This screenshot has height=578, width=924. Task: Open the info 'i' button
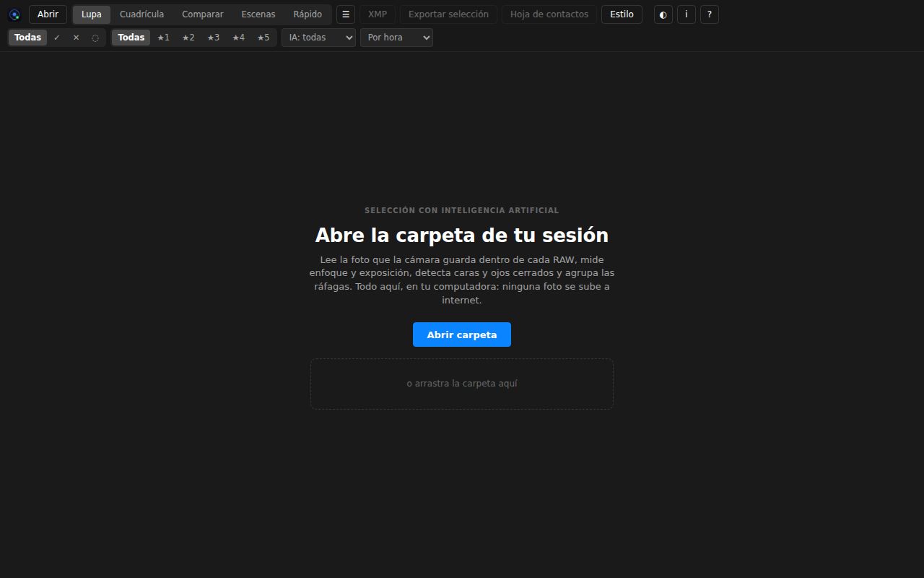687,14
